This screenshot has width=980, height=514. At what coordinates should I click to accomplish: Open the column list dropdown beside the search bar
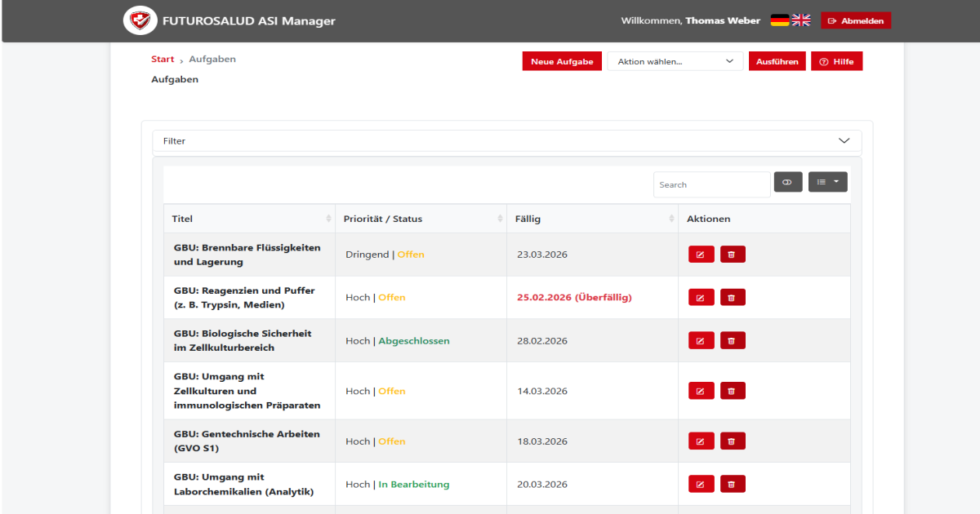pyautogui.click(x=827, y=181)
